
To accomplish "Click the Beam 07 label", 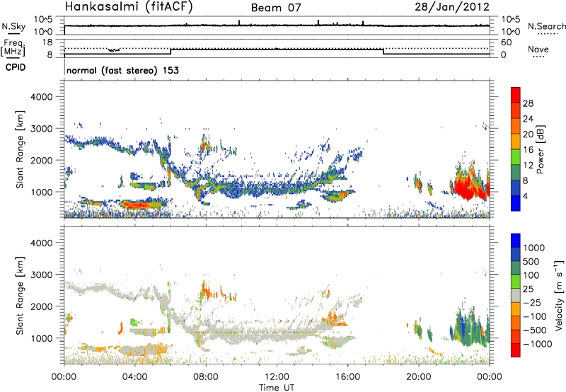I will (x=276, y=8).
